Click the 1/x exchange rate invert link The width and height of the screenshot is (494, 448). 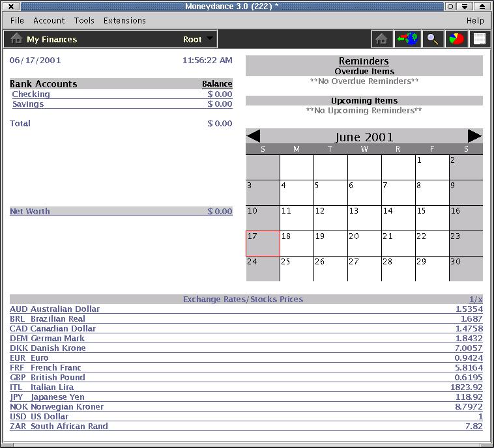click(x=476, y=300)
